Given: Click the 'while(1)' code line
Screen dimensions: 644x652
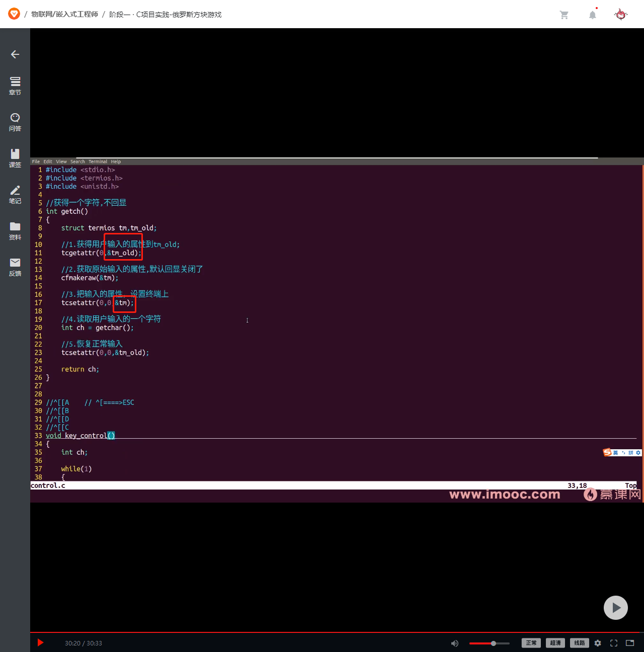Looking at the screenshot, I should click(76, 469).
